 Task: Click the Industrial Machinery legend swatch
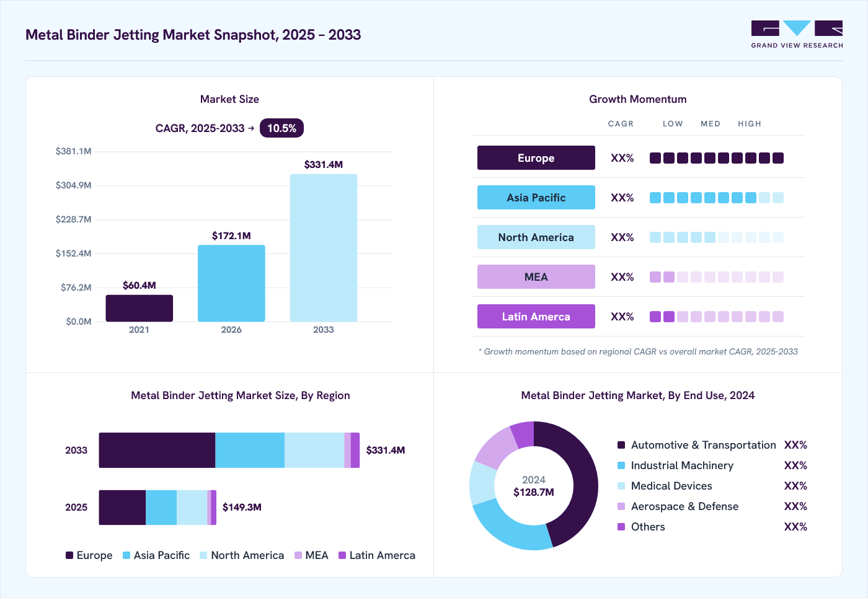click(x=621, y=465)
